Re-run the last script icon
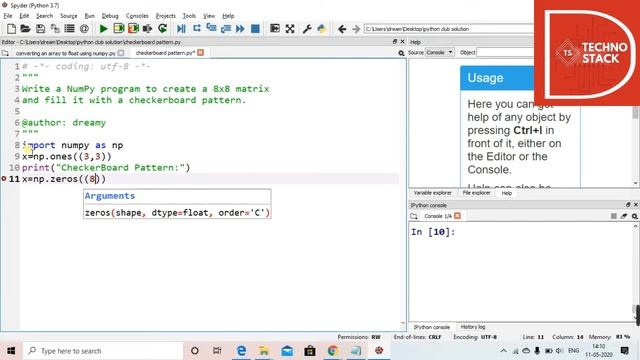This screenshot has height=360, width=640. [162, 29]
